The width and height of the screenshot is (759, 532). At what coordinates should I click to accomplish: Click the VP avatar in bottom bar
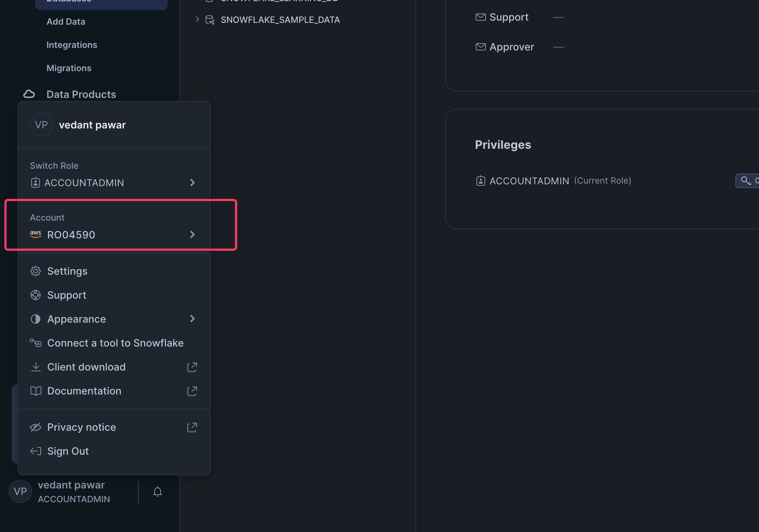pos(20,491)
